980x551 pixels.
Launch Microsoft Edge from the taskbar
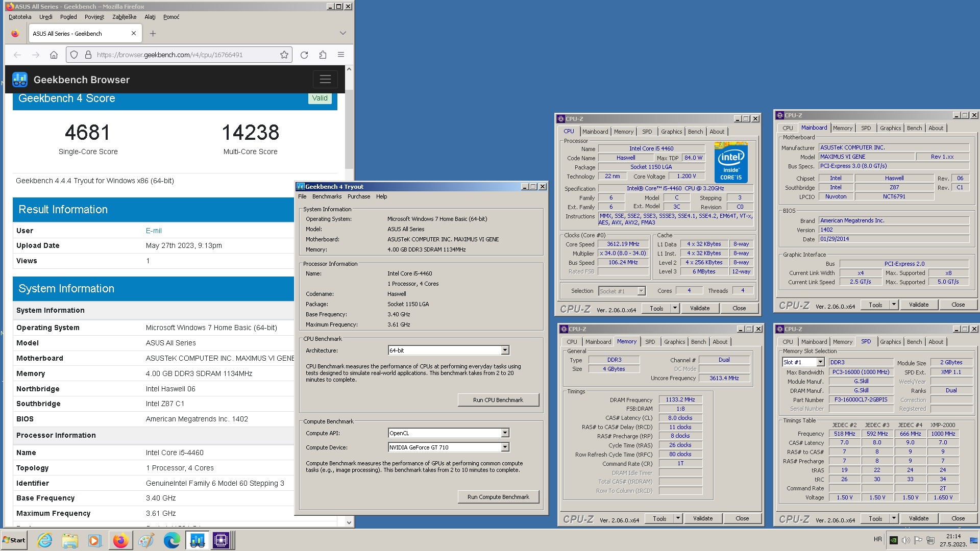171,540
